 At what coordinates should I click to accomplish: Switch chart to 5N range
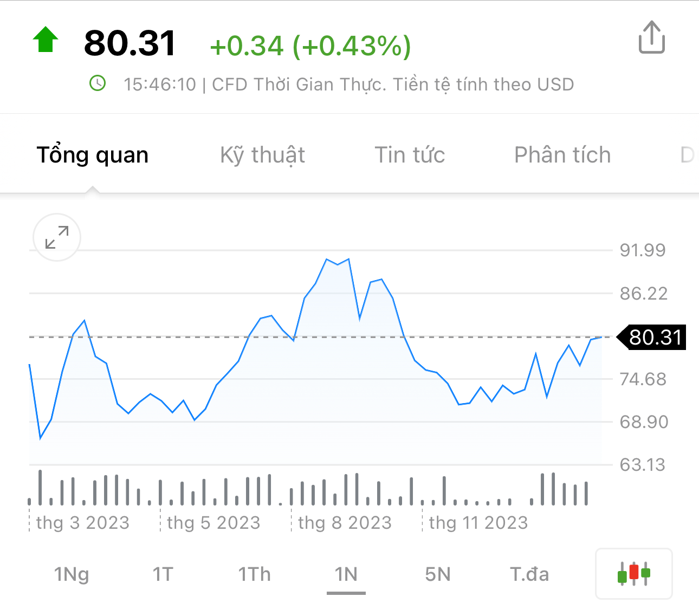438,574
